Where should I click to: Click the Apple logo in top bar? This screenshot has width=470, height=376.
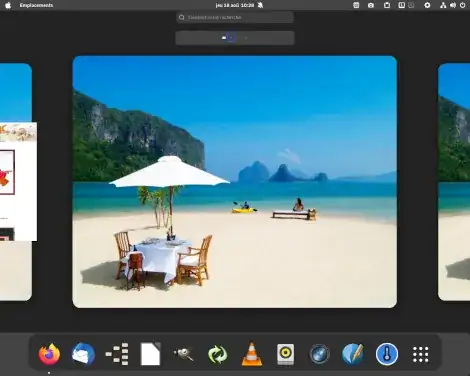8,5
